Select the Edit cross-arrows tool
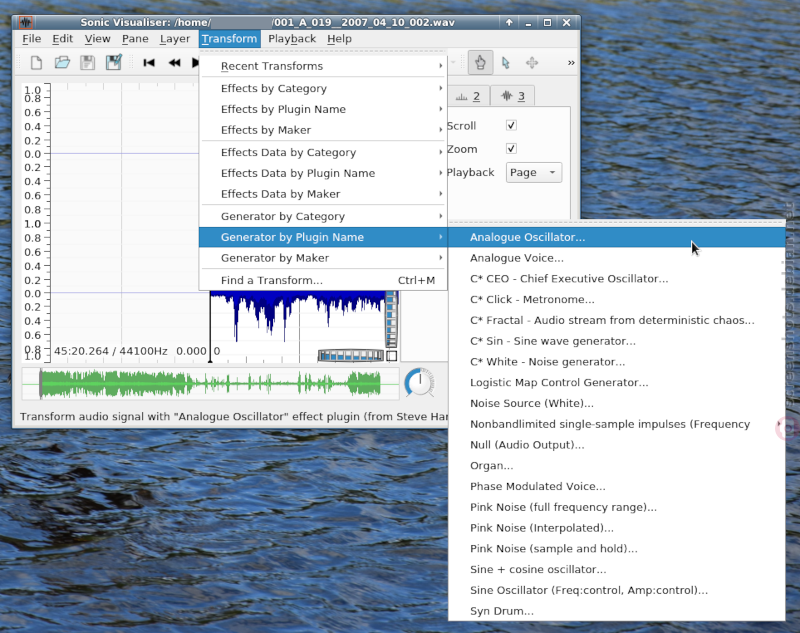Screen dimensions: 800x633 [x=532, y=63]
